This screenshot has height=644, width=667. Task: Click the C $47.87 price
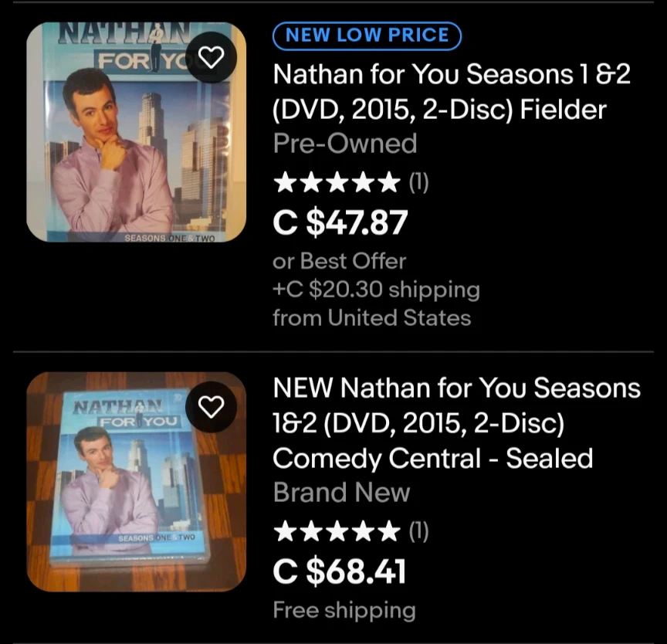click(340, 223)
